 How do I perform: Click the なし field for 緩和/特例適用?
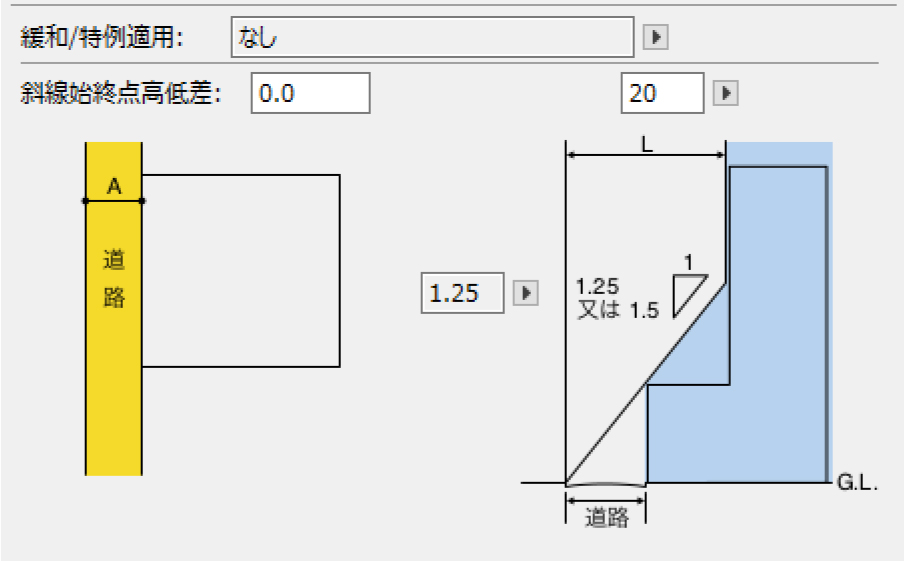click(431, 38)
